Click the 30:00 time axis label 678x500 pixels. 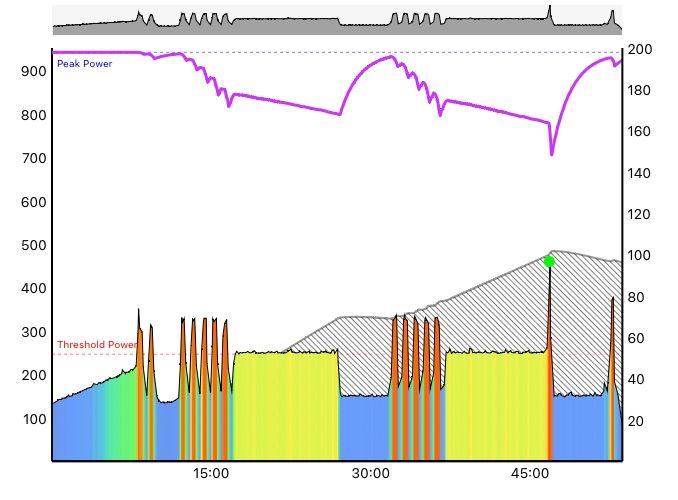point(370,473)
